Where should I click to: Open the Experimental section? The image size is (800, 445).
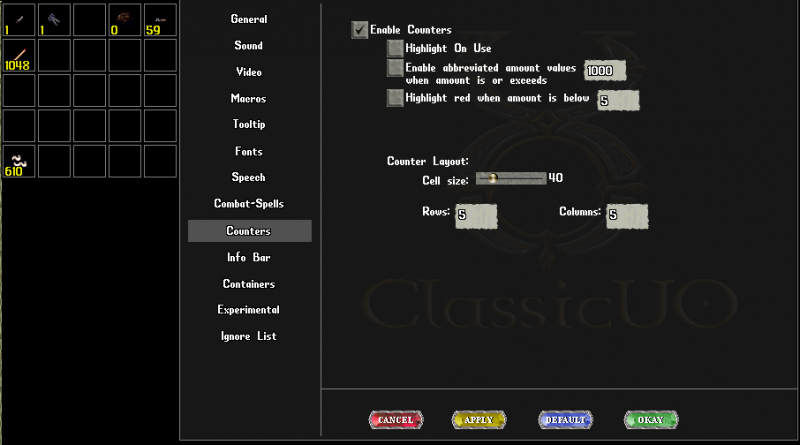249,310
